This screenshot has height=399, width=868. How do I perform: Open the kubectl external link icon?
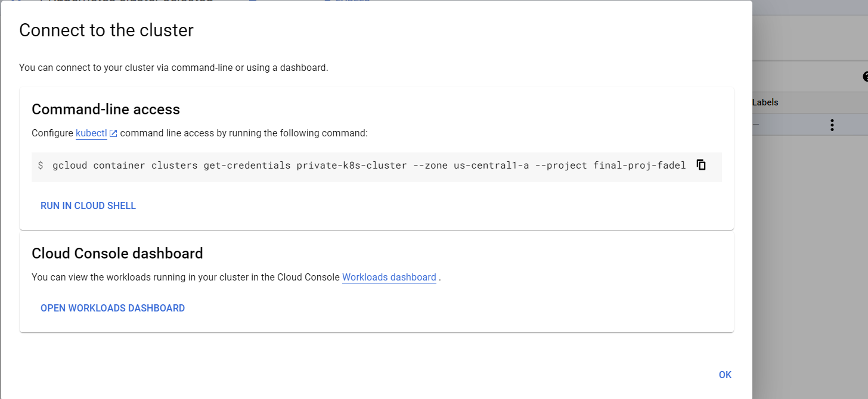pyautogui.click(x=113, y=132)
